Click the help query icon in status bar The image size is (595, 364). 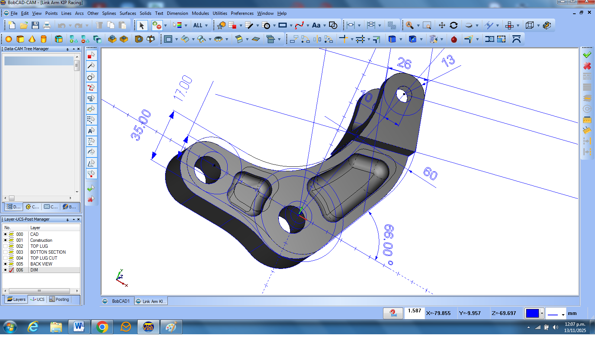pos(393,313)
